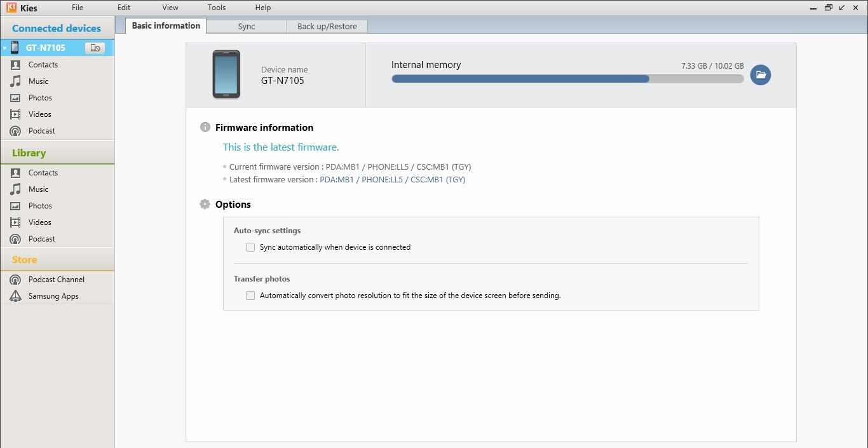
Task: Open the View menu
Action: point(170,8)
